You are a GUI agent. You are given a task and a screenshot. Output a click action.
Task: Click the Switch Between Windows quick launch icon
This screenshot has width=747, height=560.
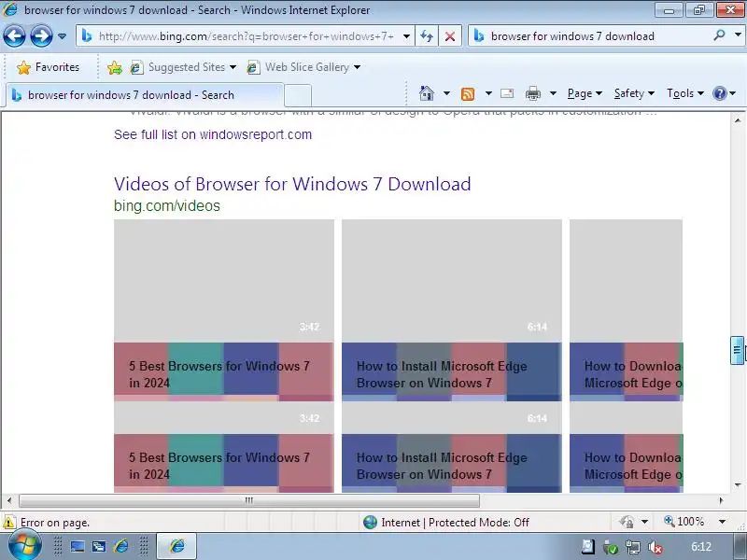pyautogui.click(x=99, y=546)
